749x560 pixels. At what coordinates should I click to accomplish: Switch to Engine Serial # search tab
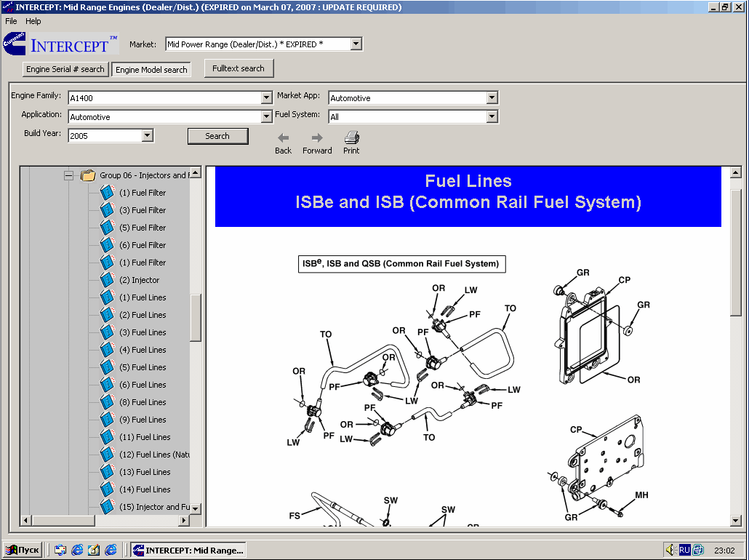coord(65,70)
